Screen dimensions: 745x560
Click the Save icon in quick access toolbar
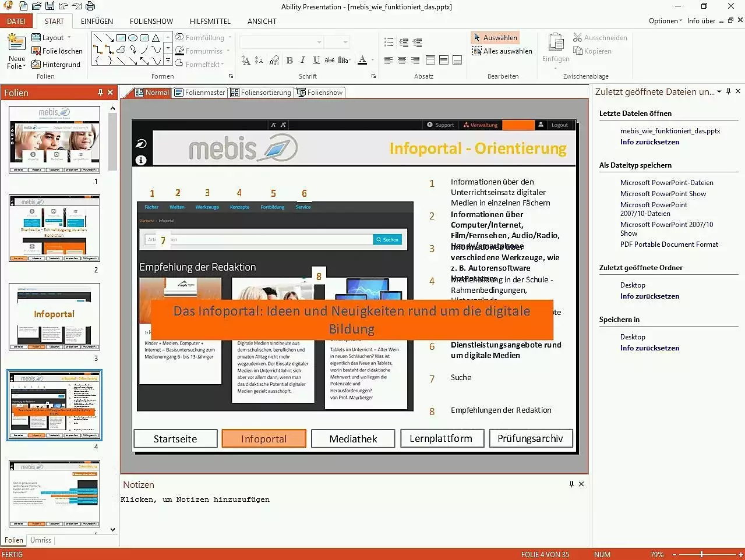pyautogui.click(x=50, y=6)
